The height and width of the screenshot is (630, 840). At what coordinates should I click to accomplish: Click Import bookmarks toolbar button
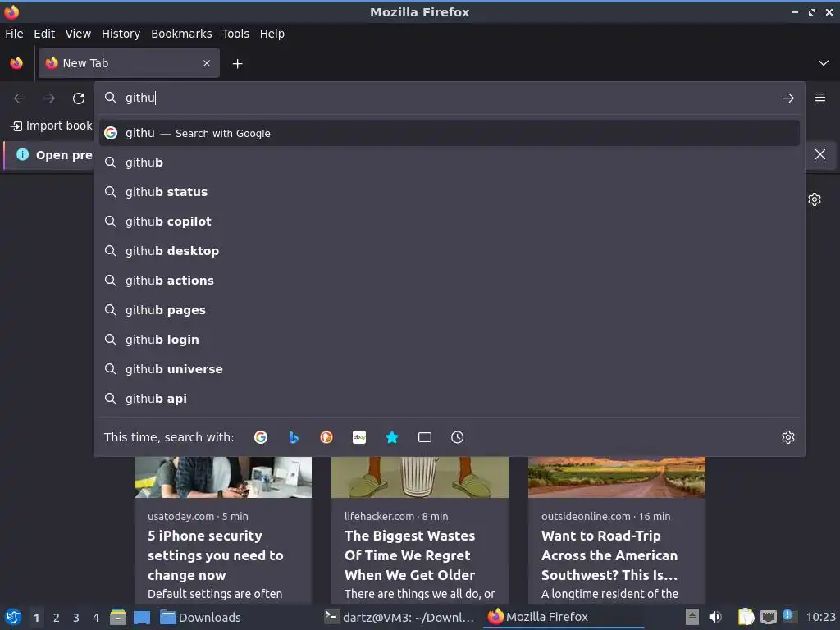(x=52, y=126)
